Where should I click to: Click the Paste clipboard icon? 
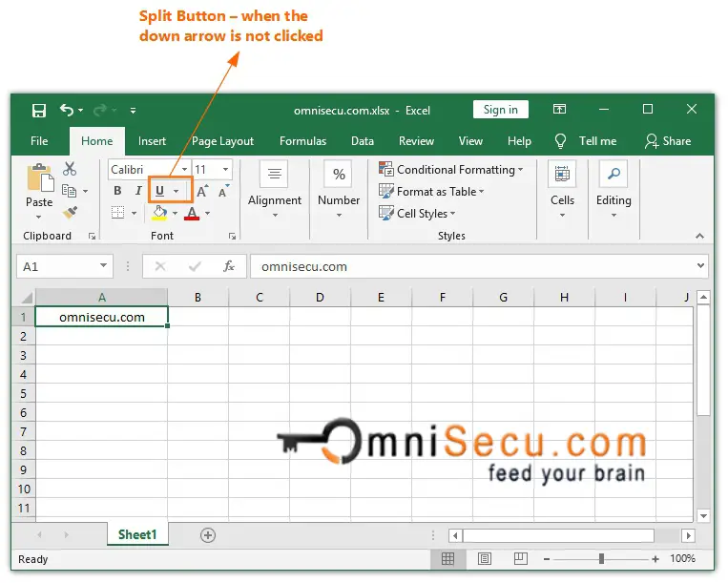click(40, 177)
